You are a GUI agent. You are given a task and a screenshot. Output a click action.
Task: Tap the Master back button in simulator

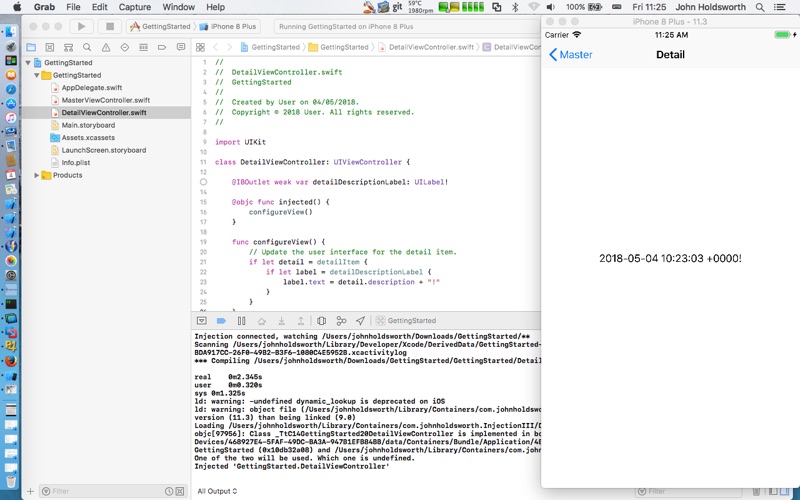[x=570, y=55]
